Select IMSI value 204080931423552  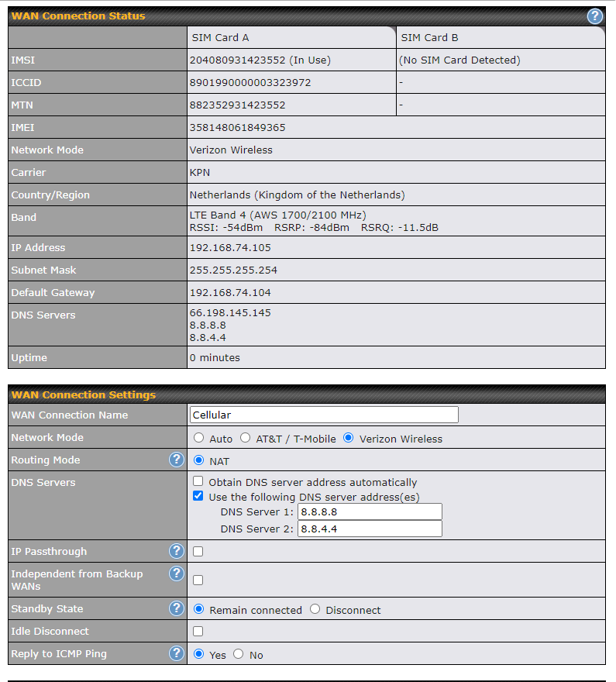(x=237, y=60)
